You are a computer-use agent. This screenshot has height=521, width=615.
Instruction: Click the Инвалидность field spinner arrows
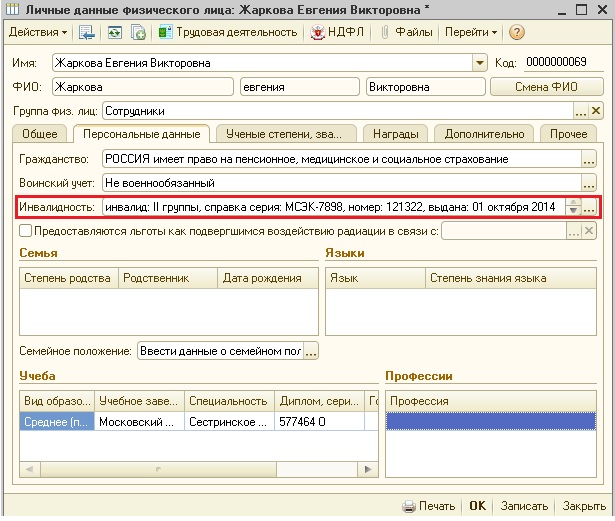coord(573,207)
